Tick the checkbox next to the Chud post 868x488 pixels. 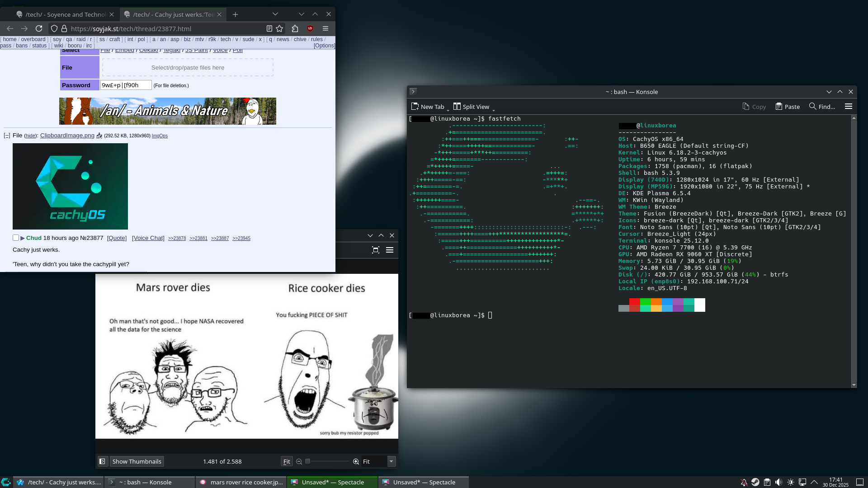click(x=16, y=238)
